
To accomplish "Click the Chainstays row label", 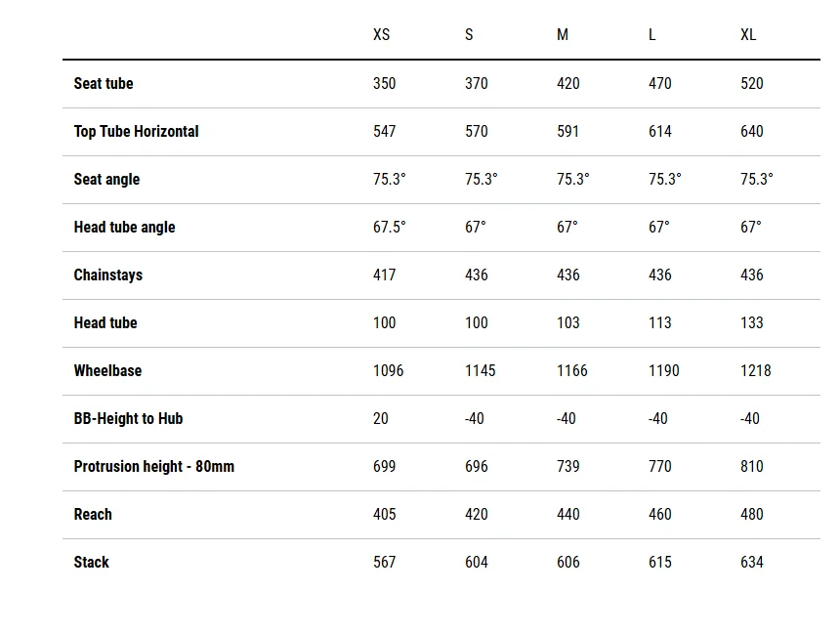I will coord(108,275).
